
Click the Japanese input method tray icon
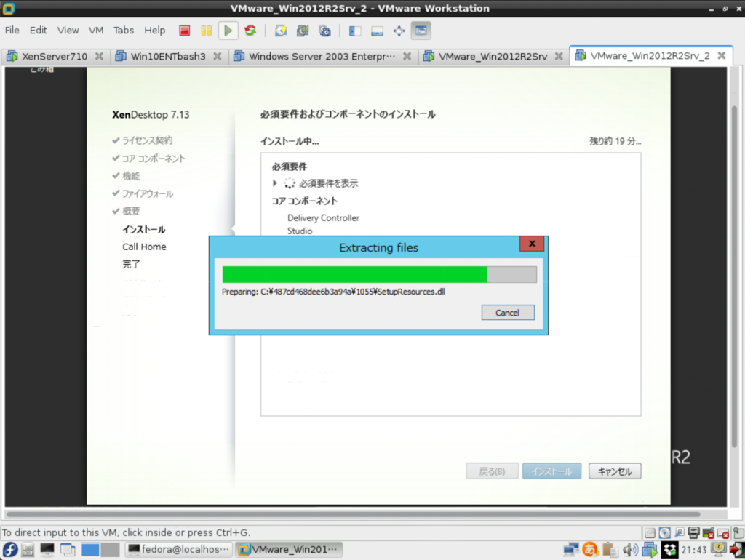590,550
